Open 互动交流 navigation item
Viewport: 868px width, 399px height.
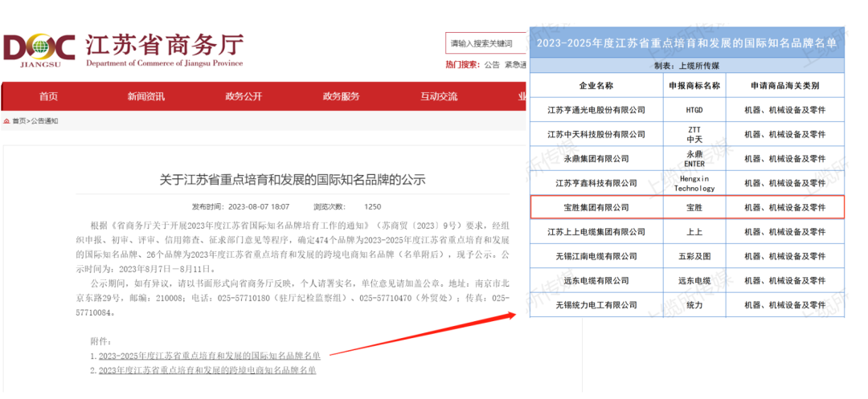click(x=439, y=96)
